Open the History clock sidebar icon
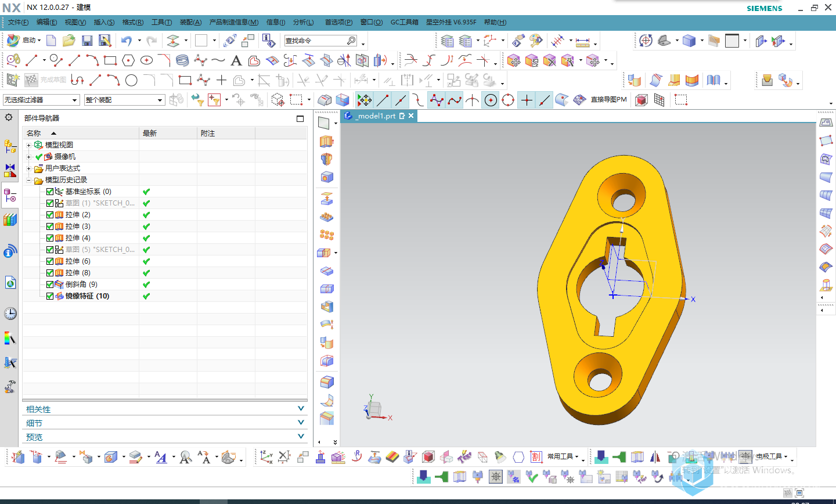836x504 pixels. pos(10,314)
